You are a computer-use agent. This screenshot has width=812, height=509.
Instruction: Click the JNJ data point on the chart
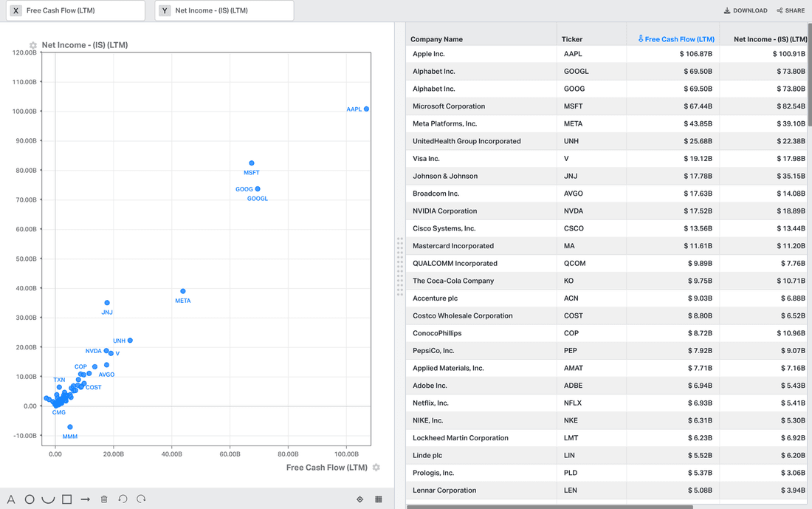[107, 303]
